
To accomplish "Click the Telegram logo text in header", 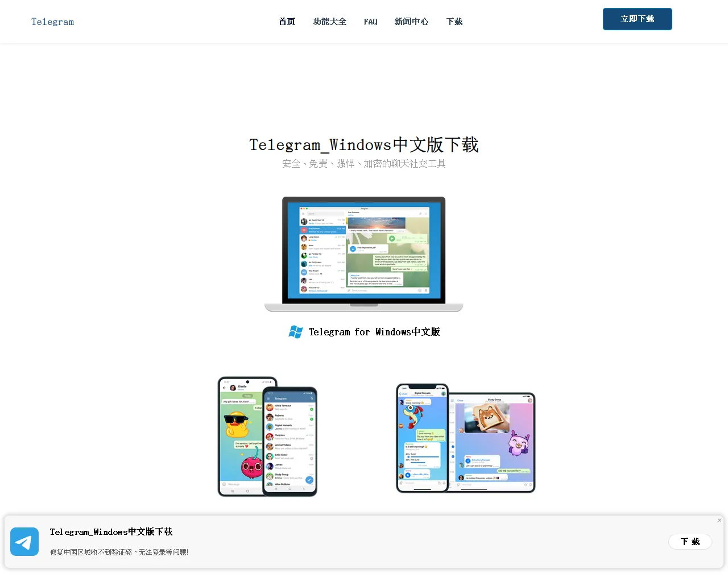I will (x=52, y=22).
